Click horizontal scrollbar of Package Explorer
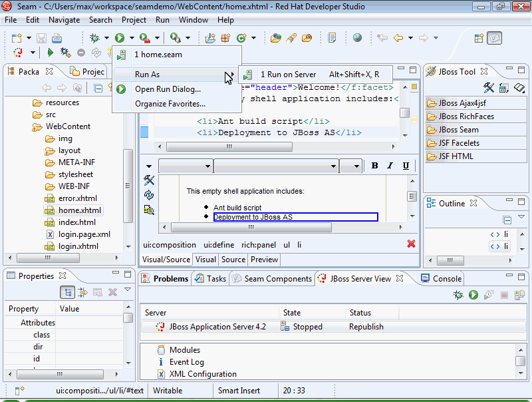The image size is (532, 402). pos(63,258)
